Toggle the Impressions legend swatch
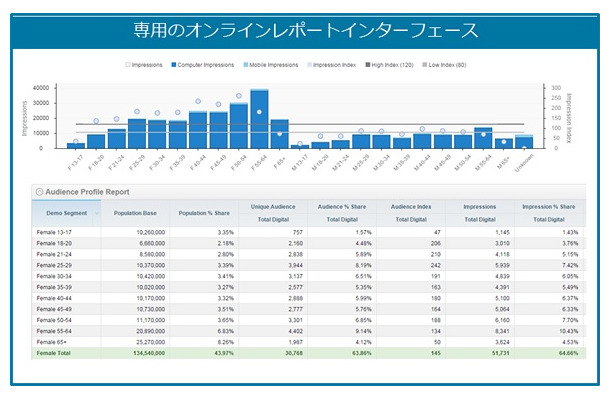The width and height of the screenshot is (610, 400). (128, 65)
